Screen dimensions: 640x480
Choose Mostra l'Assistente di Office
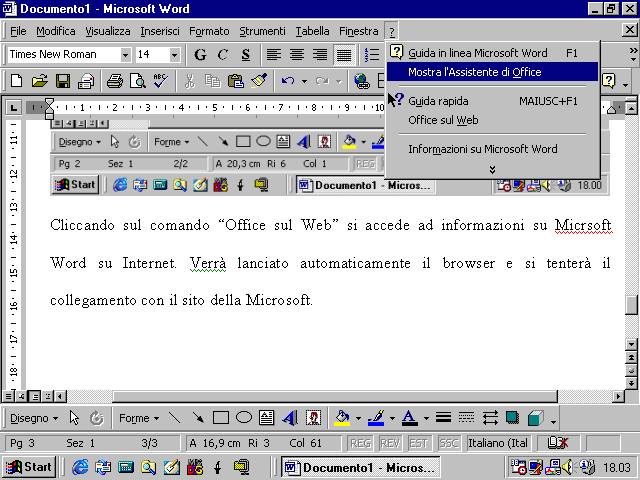click(492, 72)
